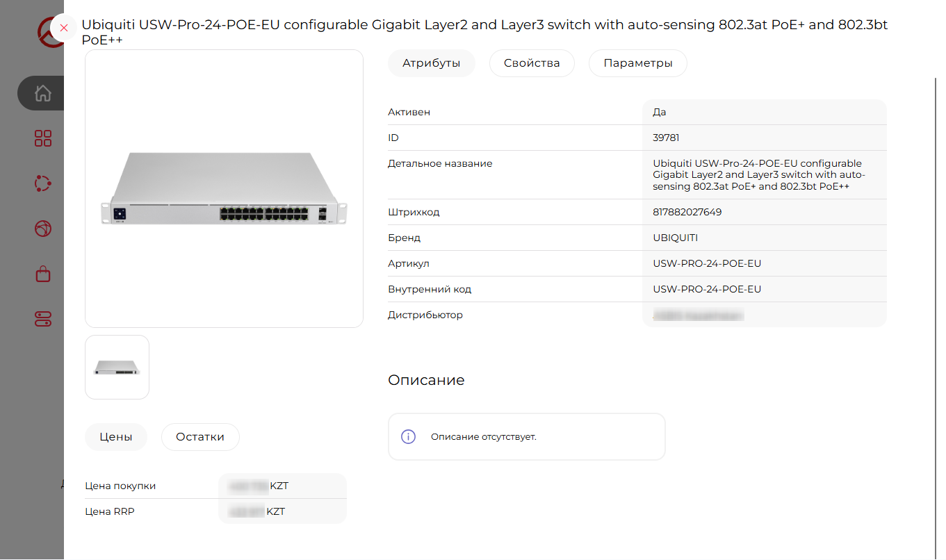Open the shopping bag icon in sidebar
946x560 pixels.
click(x=43, y=274)
